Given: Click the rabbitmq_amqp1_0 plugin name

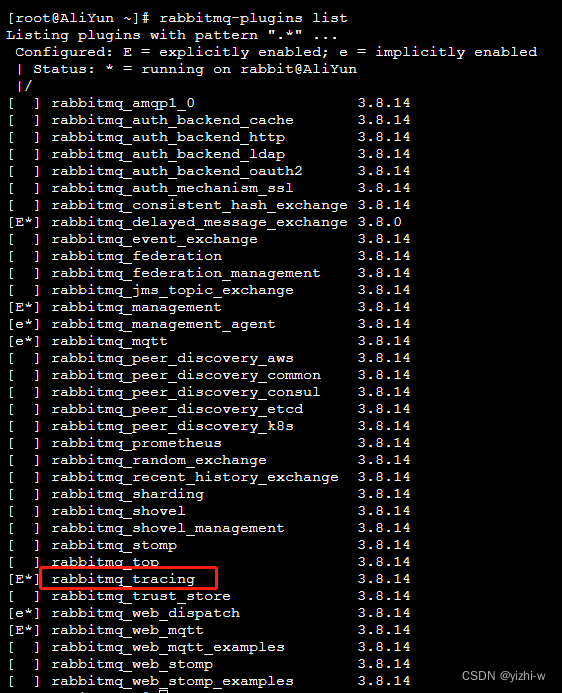Looking at the screenshot, I should coord(123,103).
